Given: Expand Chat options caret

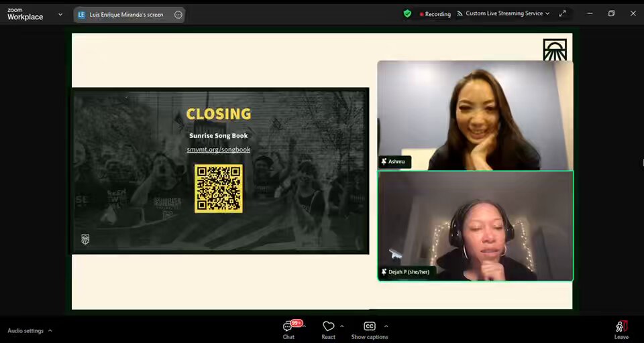Looking at the screenshot, I should (x=305, y=326).
